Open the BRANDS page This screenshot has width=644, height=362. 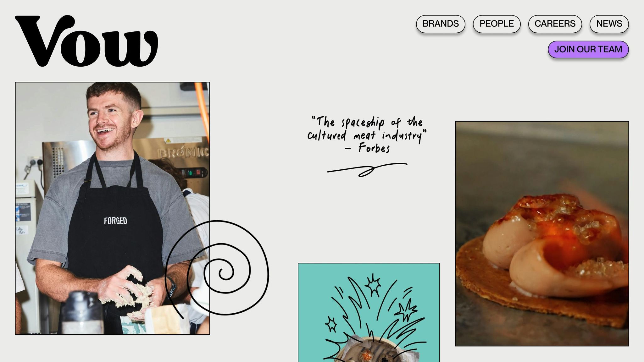point(441,24)
